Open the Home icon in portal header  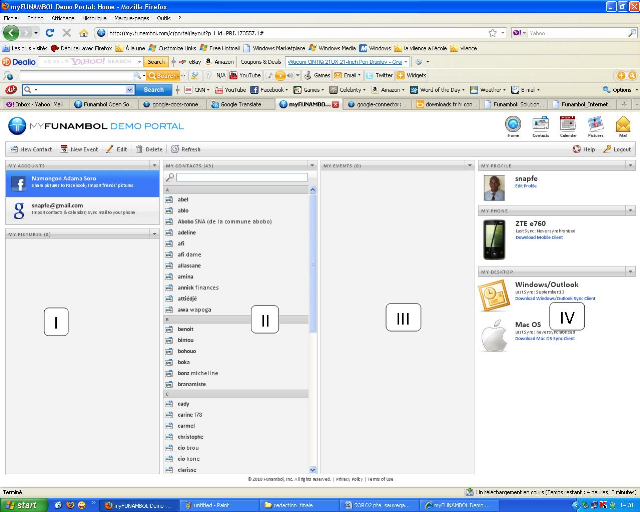click(513, 124)
